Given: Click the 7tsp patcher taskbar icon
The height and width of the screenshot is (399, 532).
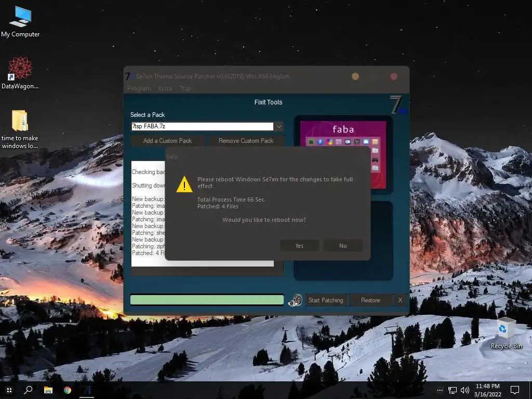Looking at the screenshot, I should [87, 390].
